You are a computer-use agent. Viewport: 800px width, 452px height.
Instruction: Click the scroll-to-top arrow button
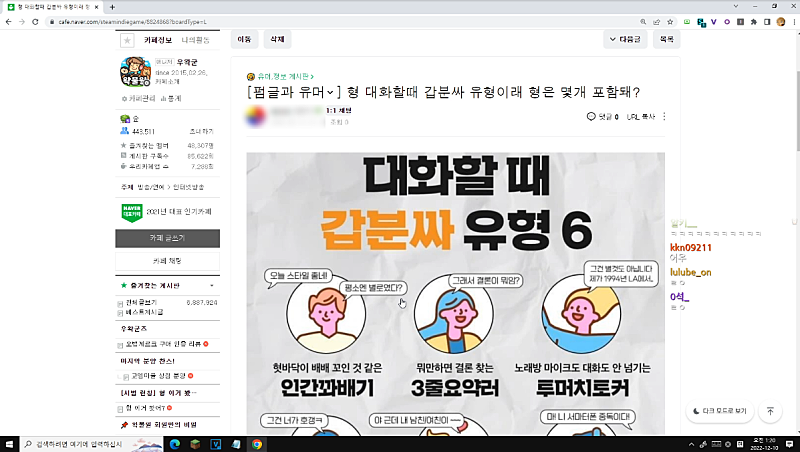(770, 411)
